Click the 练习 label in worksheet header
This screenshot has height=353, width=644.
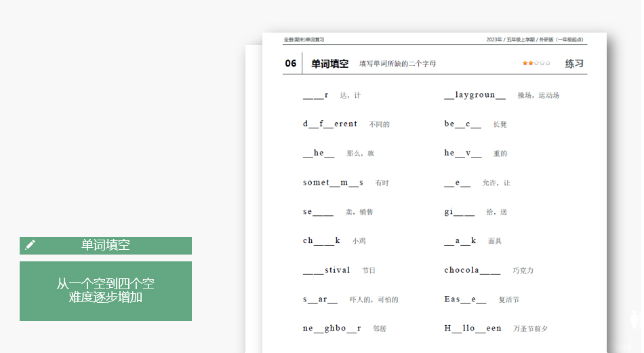(574, 64)
